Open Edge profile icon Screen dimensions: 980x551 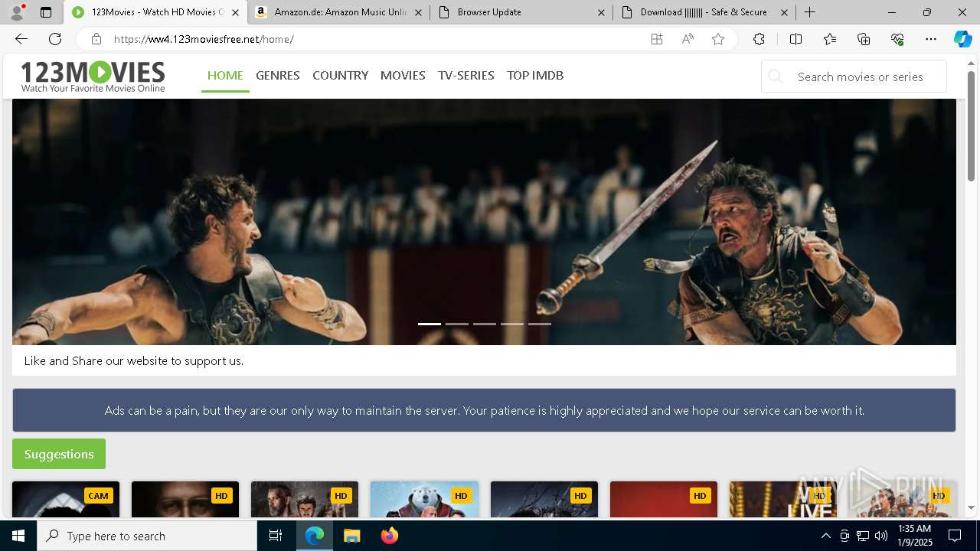tap(17, 12)
